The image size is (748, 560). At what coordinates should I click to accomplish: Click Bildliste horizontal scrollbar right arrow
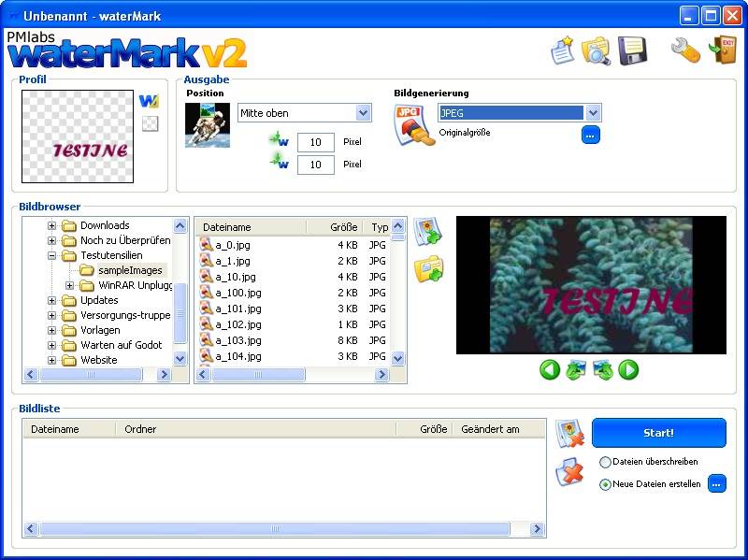(x=537, y=528)
